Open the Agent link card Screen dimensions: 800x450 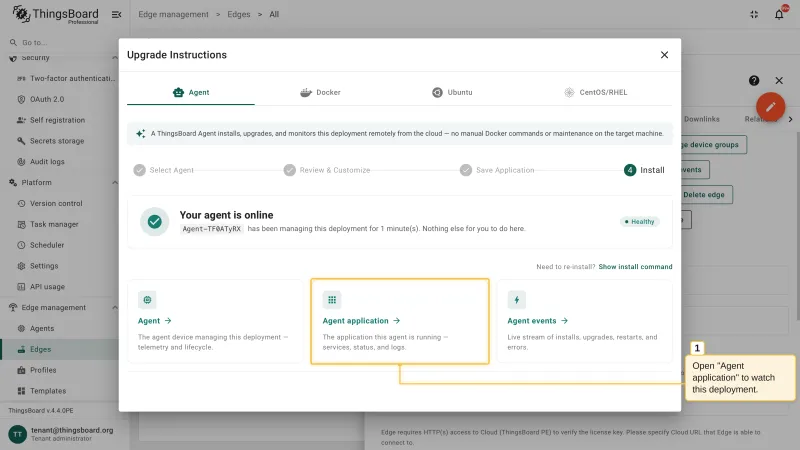[x=155, y=320]
